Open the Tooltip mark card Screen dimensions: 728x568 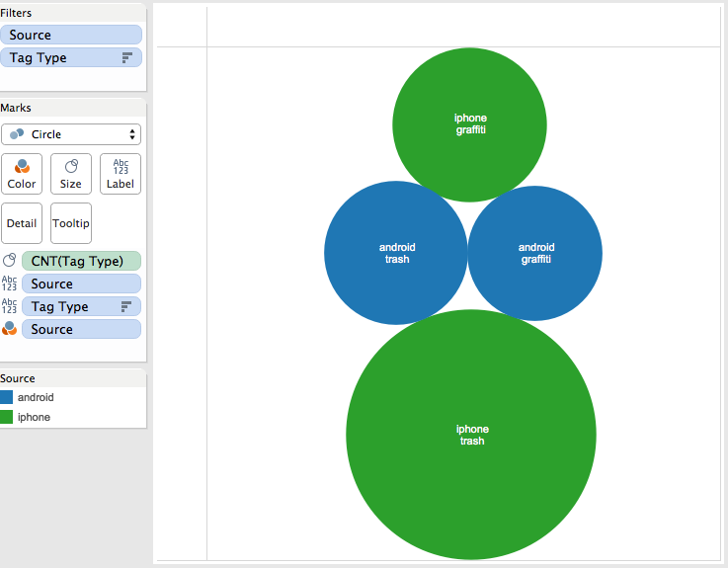tap(71, 223)
